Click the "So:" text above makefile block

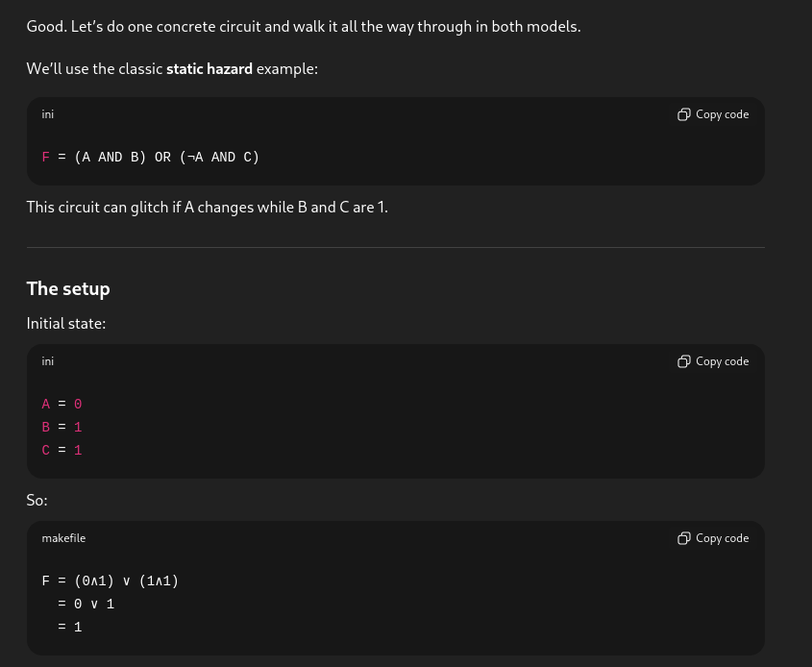coord(37,500)
